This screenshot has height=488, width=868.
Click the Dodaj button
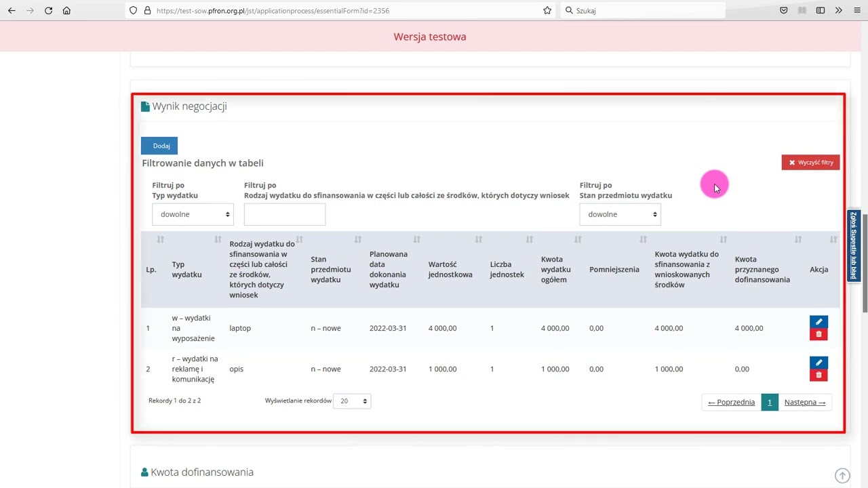pyautogui.click(x=159, y=146)
